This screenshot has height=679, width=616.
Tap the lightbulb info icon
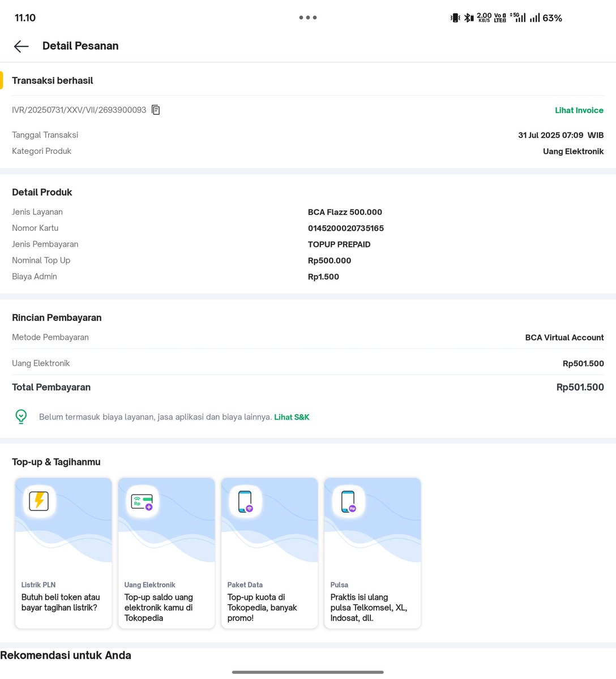pos(21,416)
